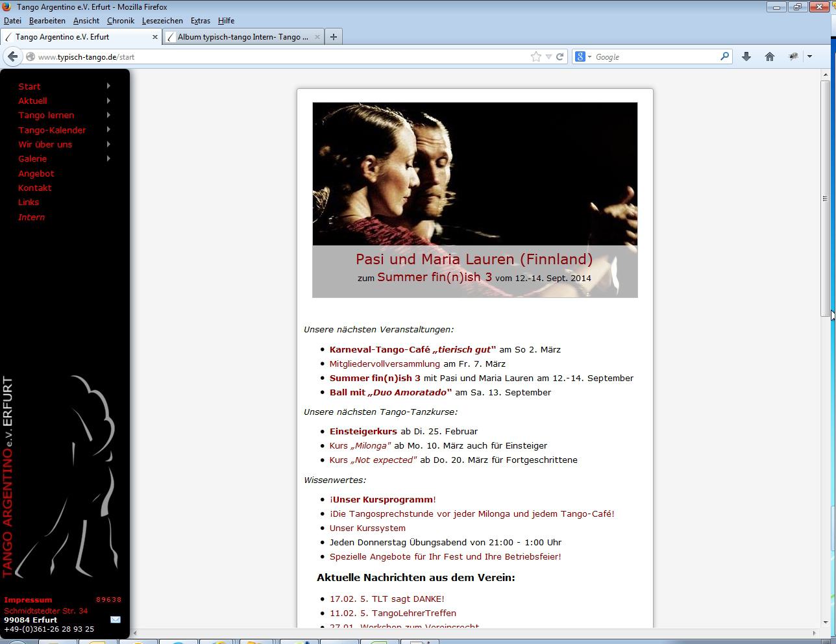Viewport: 836px width, 644px height.
Task: Expand the Tango lernen submenu arrow
Action: click(x=108, y=115)
